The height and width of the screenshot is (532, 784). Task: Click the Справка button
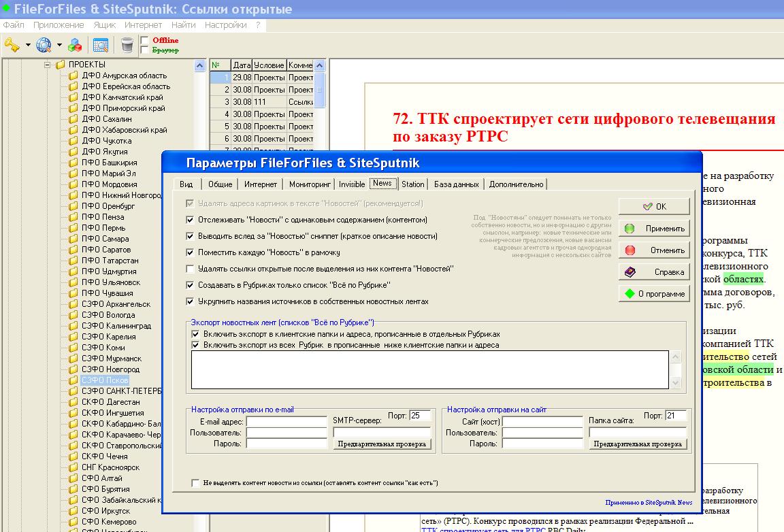coord(654,272)
